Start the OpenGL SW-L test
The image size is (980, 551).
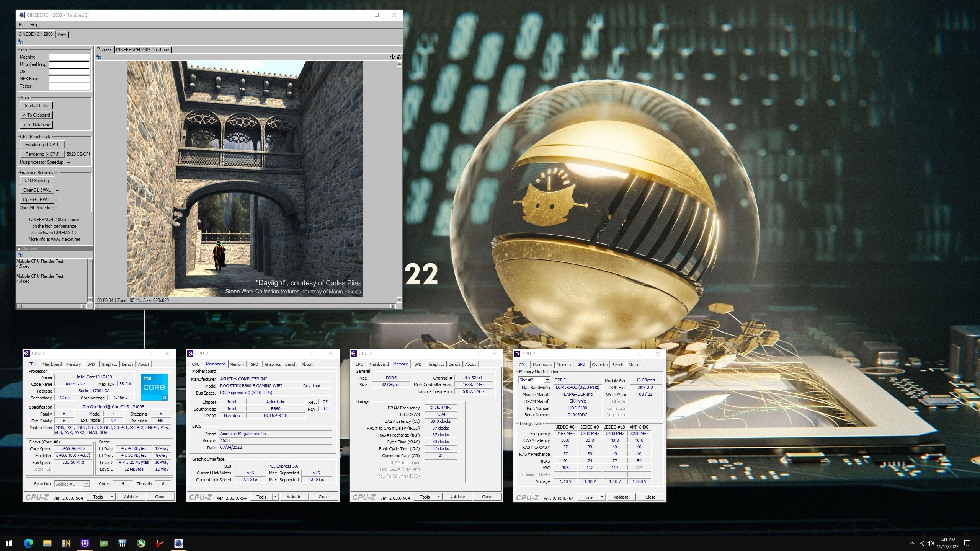click(x=37, y=190)
